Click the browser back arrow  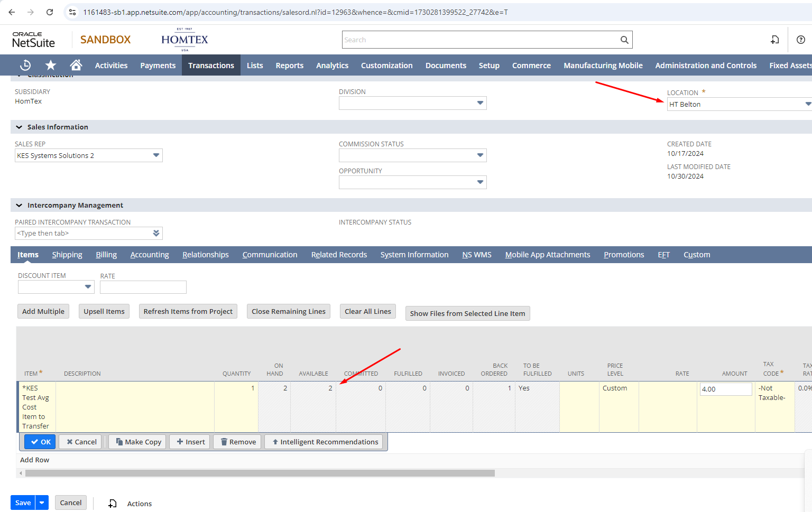12,12
